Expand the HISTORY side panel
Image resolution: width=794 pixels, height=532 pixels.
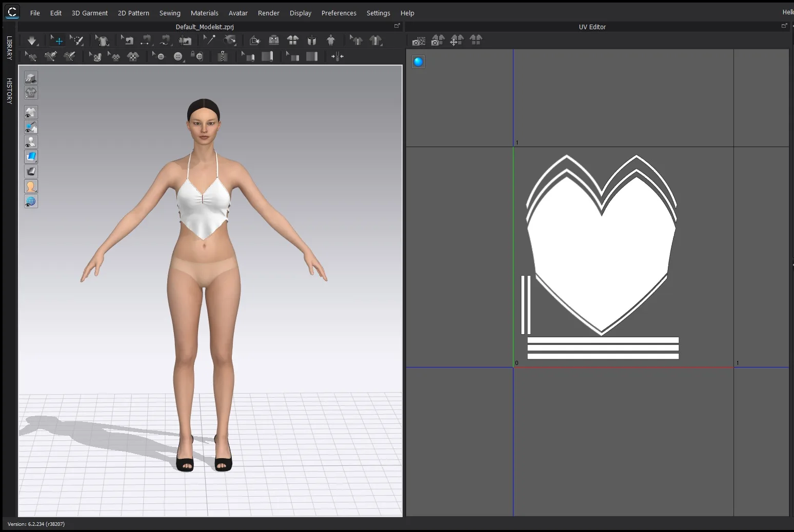(x=9, y=91)
